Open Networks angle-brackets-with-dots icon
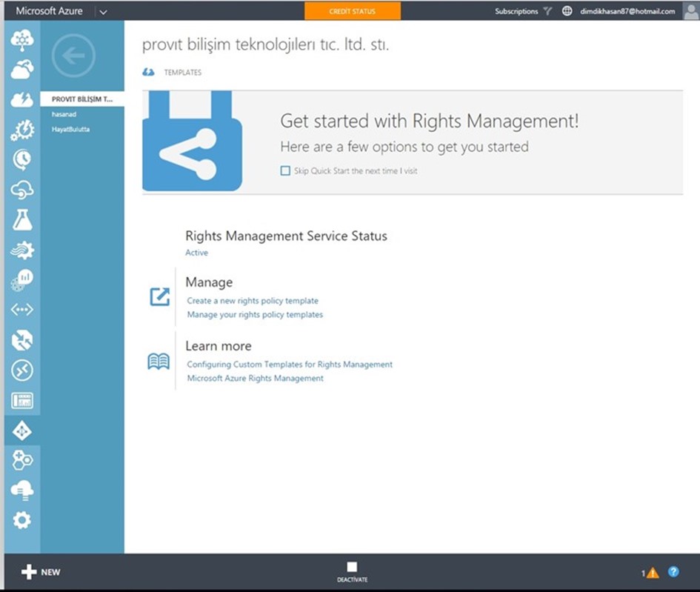 point(22,310)
